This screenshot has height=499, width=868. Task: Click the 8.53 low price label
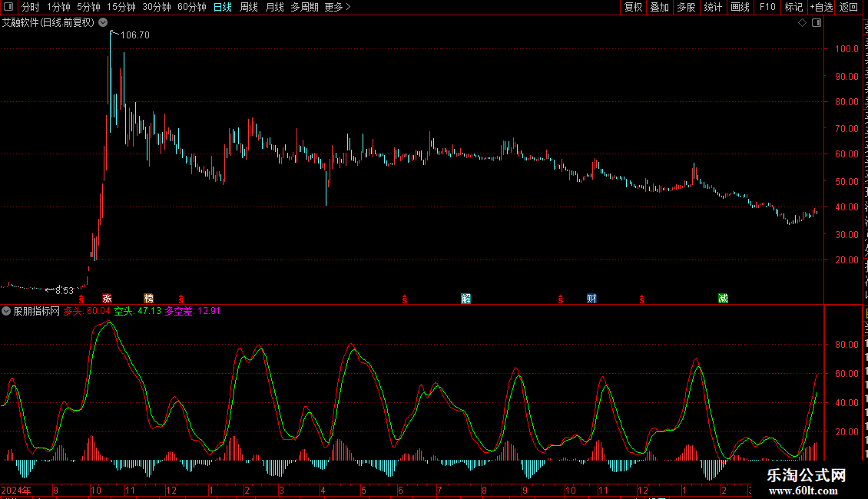point(65,290)
